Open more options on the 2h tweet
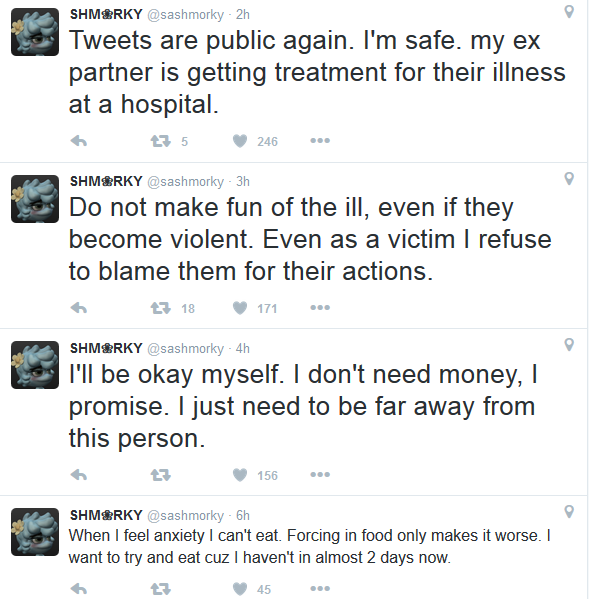This screenshot has height=599, width=589. click(x=320, y=141)
